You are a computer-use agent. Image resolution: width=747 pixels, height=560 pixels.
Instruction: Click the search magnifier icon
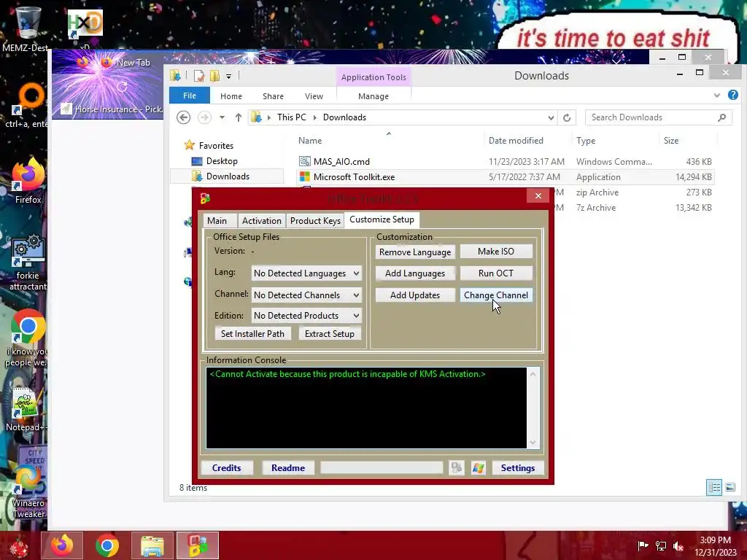point(721,117)
